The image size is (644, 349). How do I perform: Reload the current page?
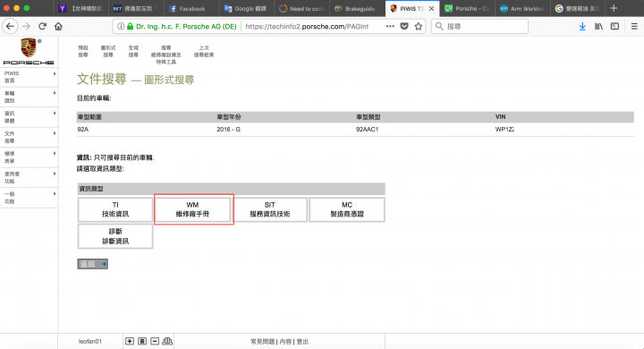42,26
